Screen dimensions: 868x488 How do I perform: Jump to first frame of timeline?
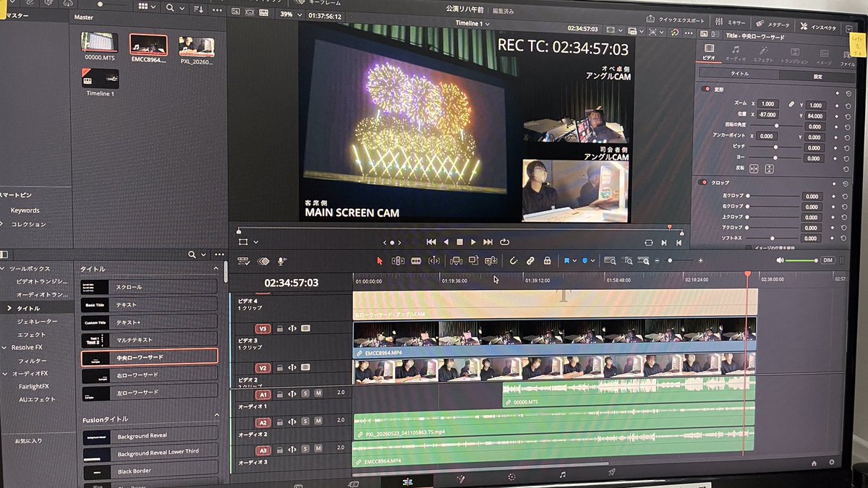431,242
